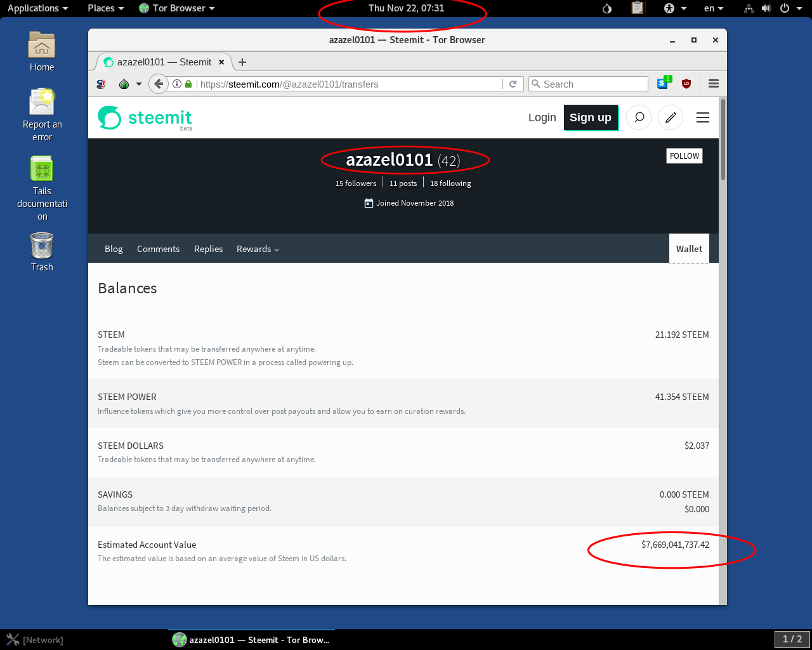The image size is (812, 650).
Task: Click the NoScript icon in browser toolbar
Action: (x=101, y=84)
